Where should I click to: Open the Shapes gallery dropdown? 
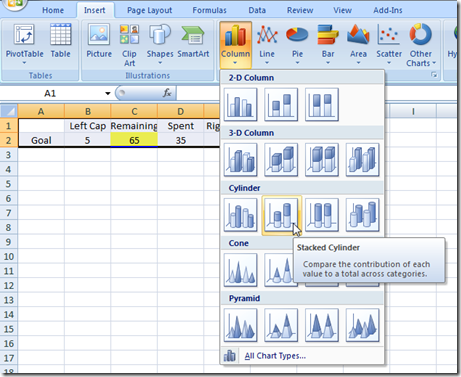[160, 43]
